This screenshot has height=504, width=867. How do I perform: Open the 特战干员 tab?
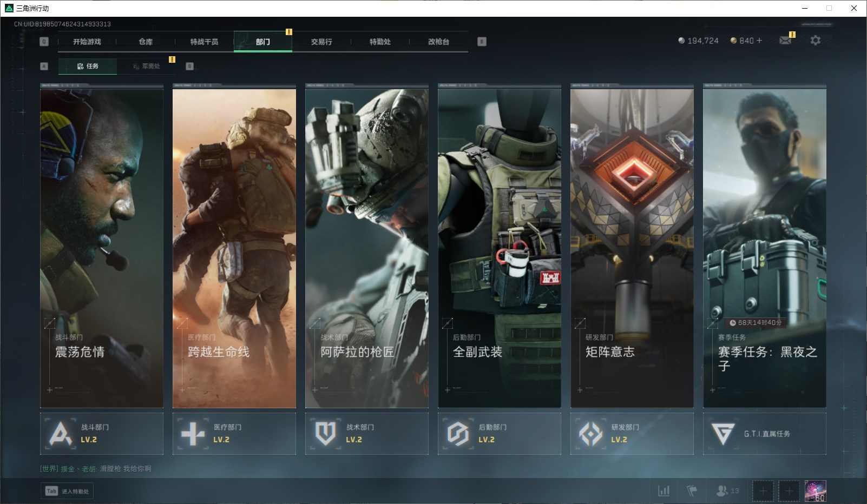[x=204, y=42]
